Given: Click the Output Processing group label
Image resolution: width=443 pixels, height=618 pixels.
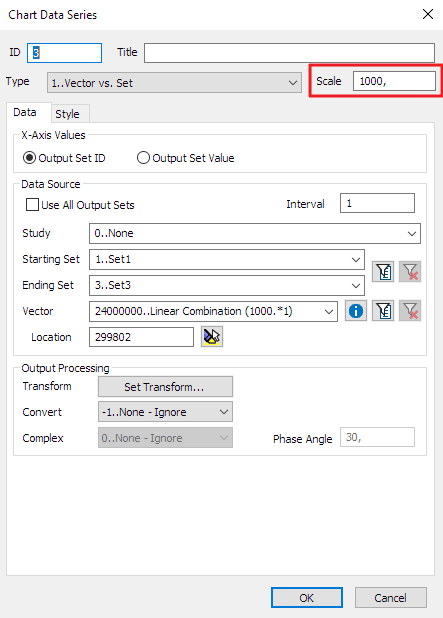Looking at the screenshot, I should pyautogui.click(x=65, y=368).
